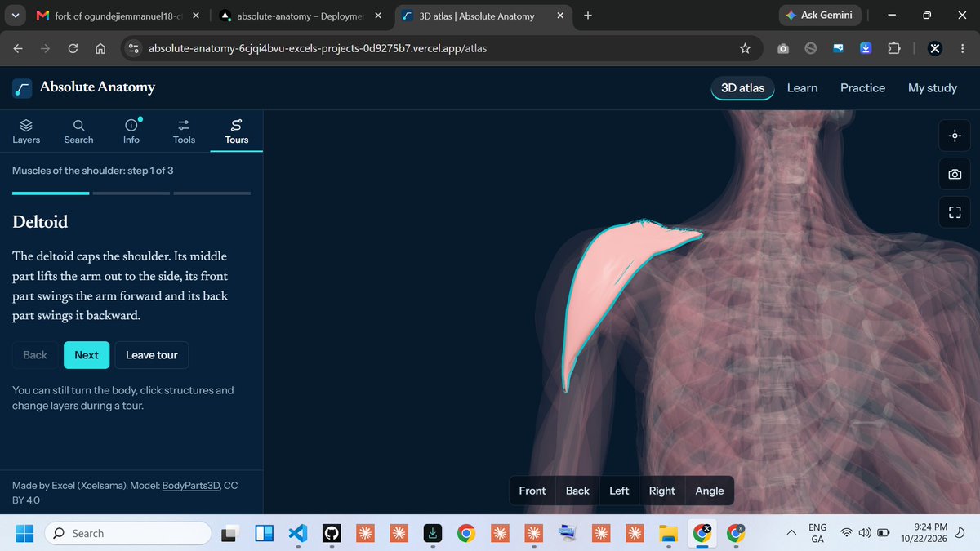Image resolution: width=980 pixels, height=551 pixels.
Task: Open Visual Studio Code from the taskbar
Action: click(298, 533)
